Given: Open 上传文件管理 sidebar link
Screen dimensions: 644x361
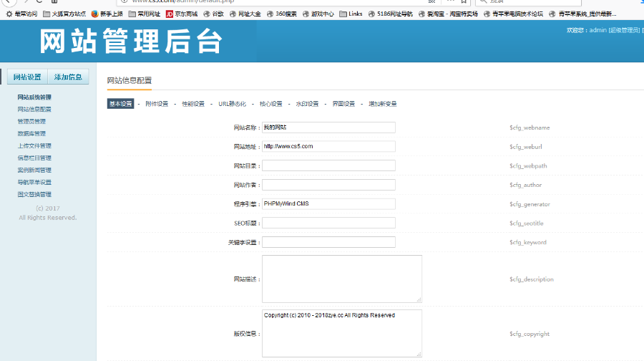Looking at the screenshot, I should click(34, 145).
